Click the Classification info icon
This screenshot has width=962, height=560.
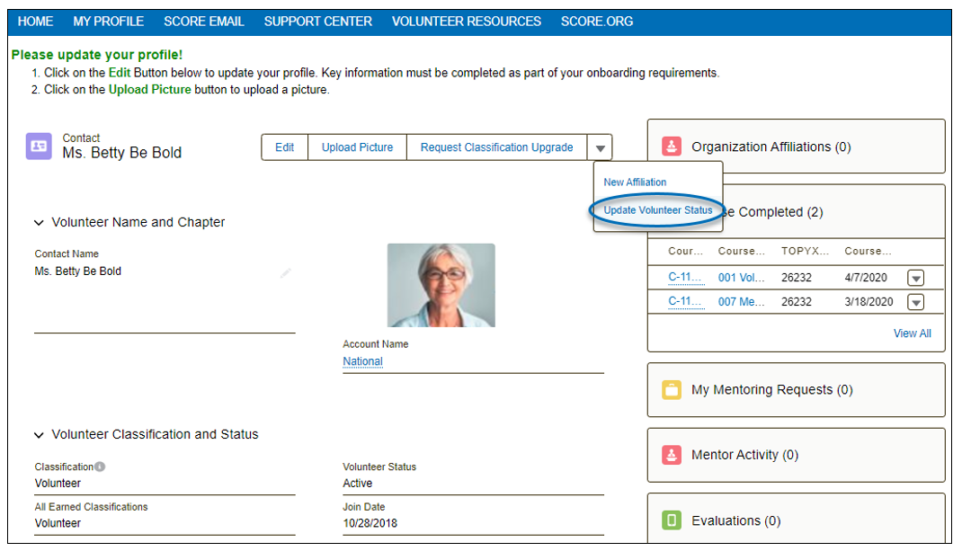pyautogui.click(x=100, y=467)
